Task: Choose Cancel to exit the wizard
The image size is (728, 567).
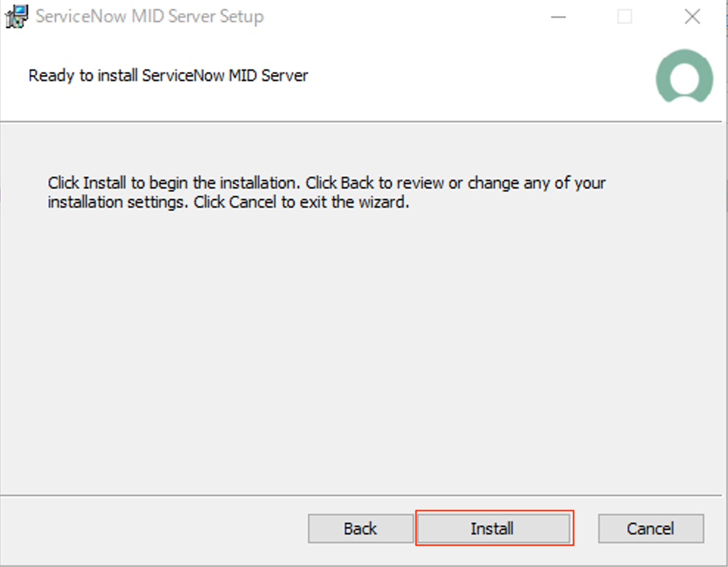Action: pos(651,528)
